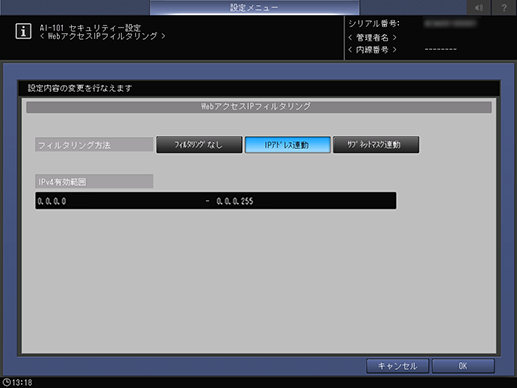Confirm with the OK button

(x=463, y=366)
